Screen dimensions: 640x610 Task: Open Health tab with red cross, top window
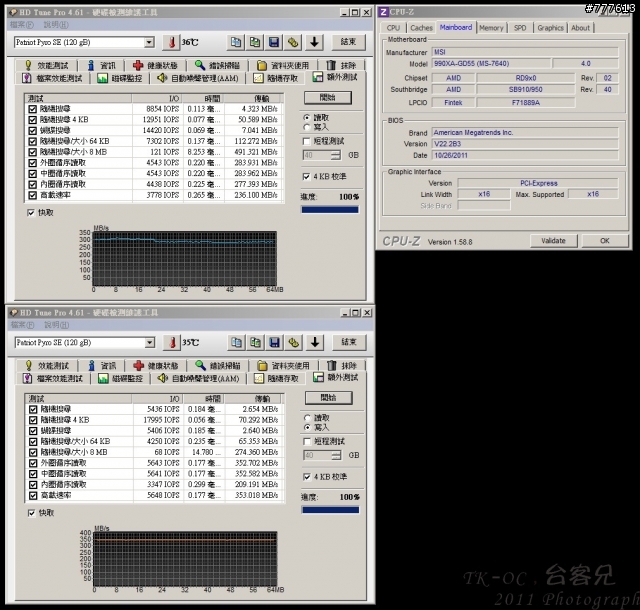(x=155, y=65)
